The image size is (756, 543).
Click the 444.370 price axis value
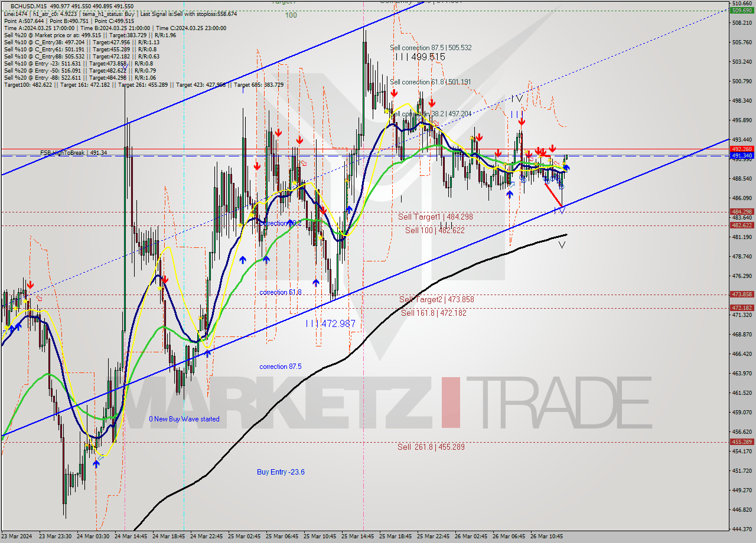tap(742, 529)
